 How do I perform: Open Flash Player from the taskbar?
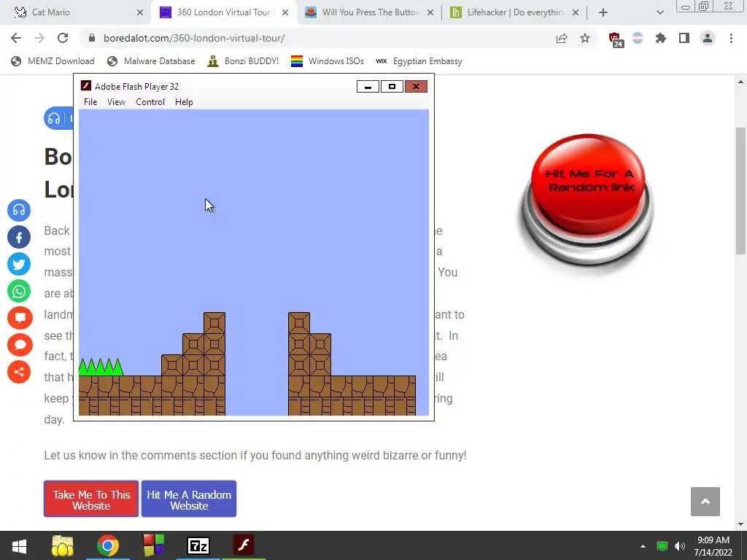pyautogui.click(x=244, y=545)
